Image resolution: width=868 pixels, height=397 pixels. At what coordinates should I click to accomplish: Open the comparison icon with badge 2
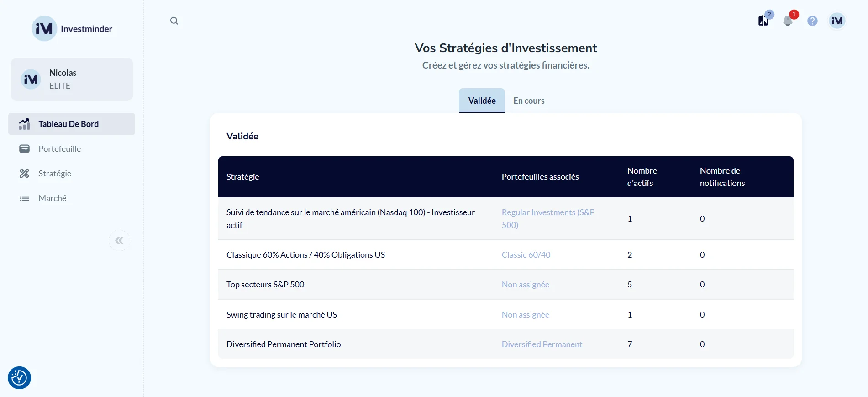[x=763, y=21]
